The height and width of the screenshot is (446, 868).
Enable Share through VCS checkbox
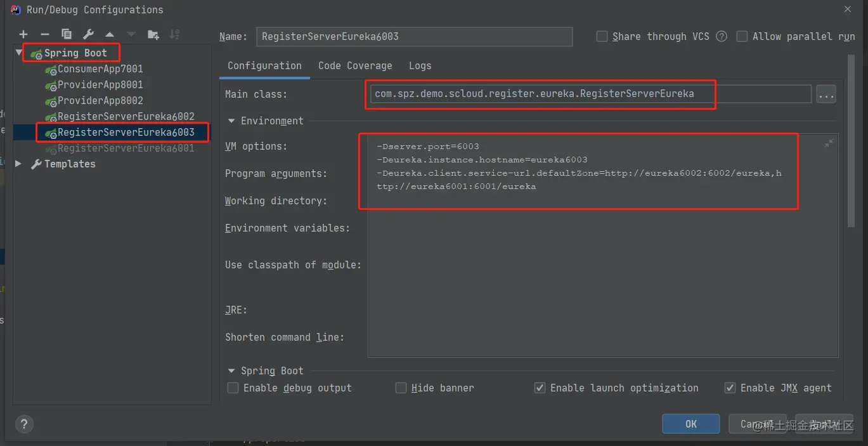(x=602, y=36)
